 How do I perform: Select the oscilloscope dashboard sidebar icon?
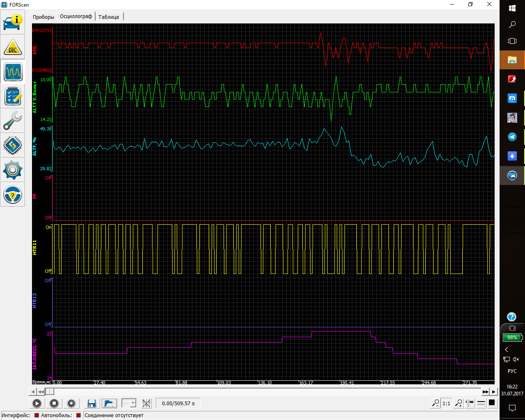tap(13, 72)
